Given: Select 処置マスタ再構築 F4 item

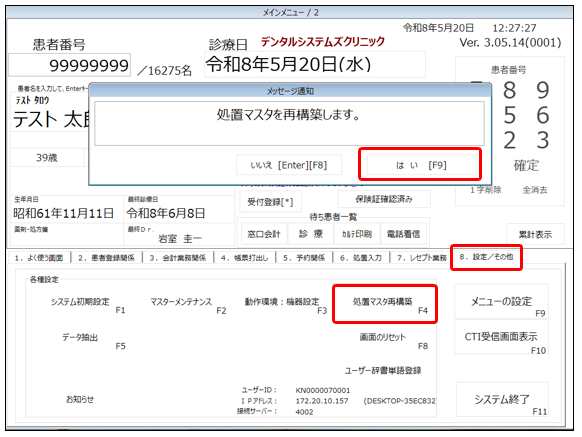Looking at the screenshot, I should [x=385, y=304].
